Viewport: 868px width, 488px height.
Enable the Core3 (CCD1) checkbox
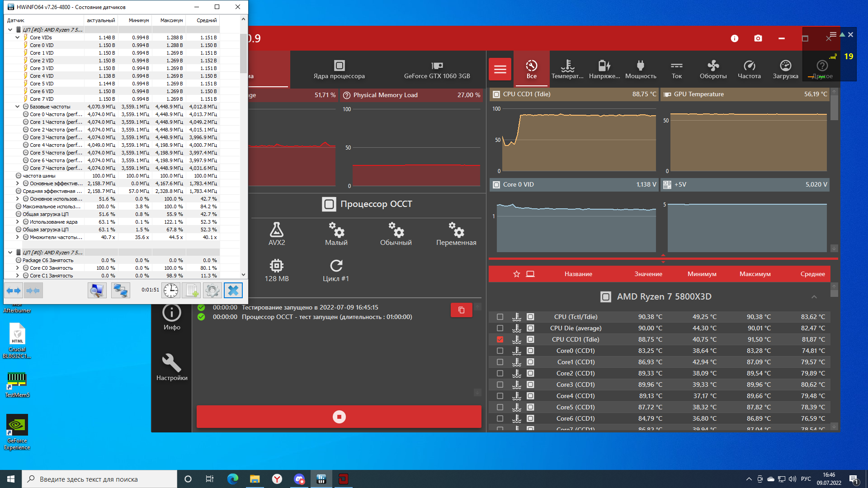click(500, 385)
